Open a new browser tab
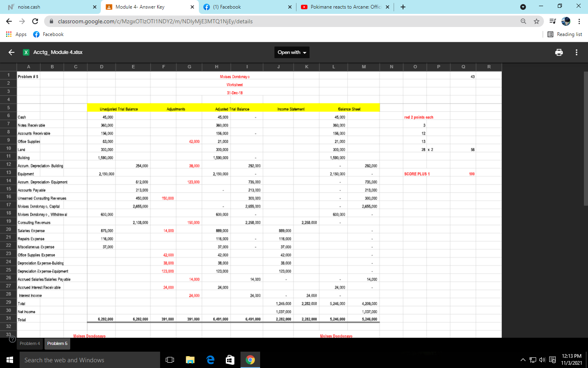The image size is (588, 368). [x=403, y=7]
